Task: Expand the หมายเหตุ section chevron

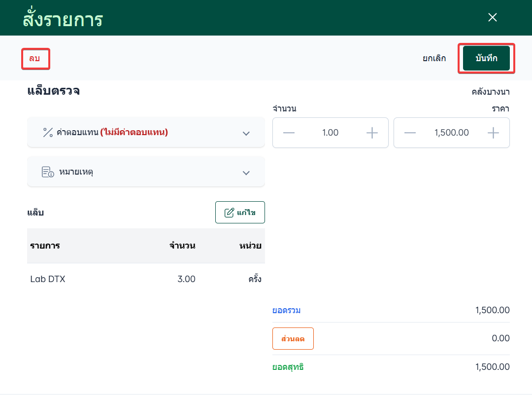Action: point(246,173)
